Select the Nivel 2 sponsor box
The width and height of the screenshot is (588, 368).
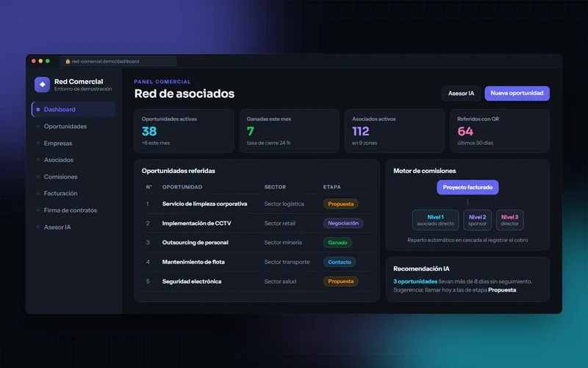pos(477,220)
